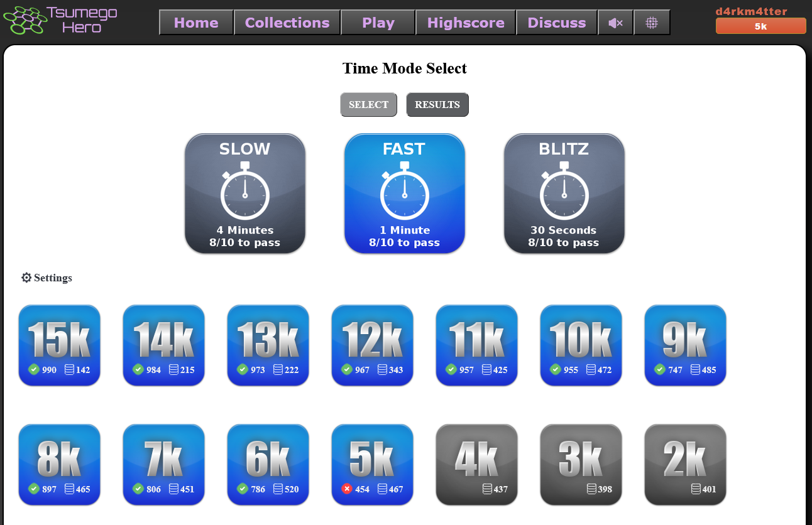Choose the BLITZ 30 Seconds mode
Viewport: 812px width, 525px height.
coord(564,194)
